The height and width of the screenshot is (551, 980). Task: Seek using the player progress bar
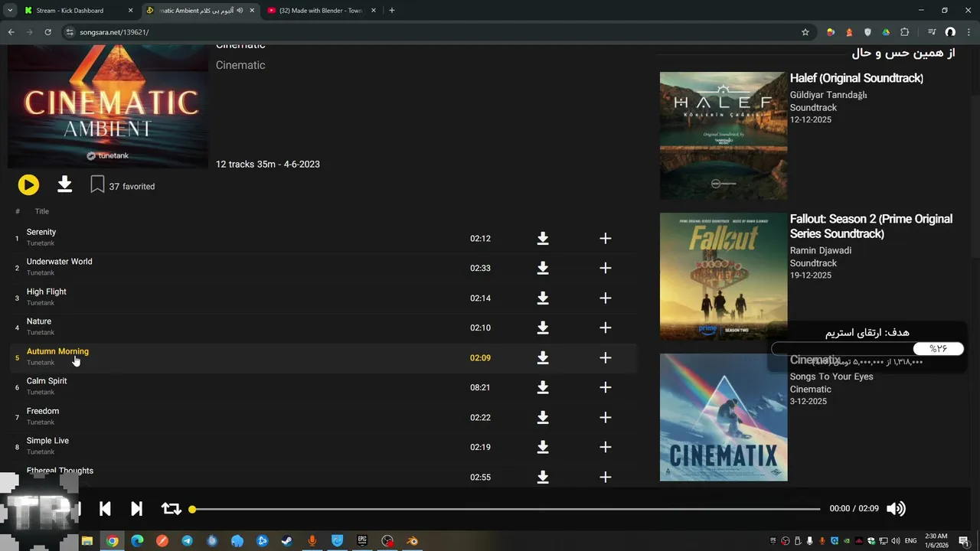point(505,509)
